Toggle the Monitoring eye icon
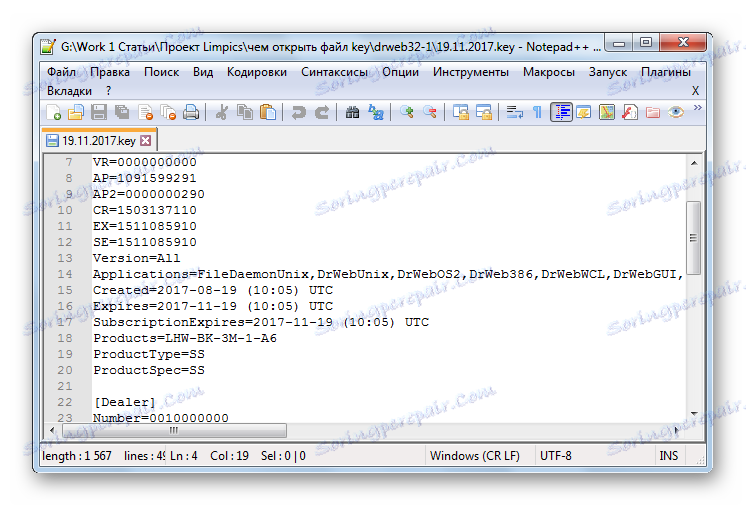 (676, 113)
